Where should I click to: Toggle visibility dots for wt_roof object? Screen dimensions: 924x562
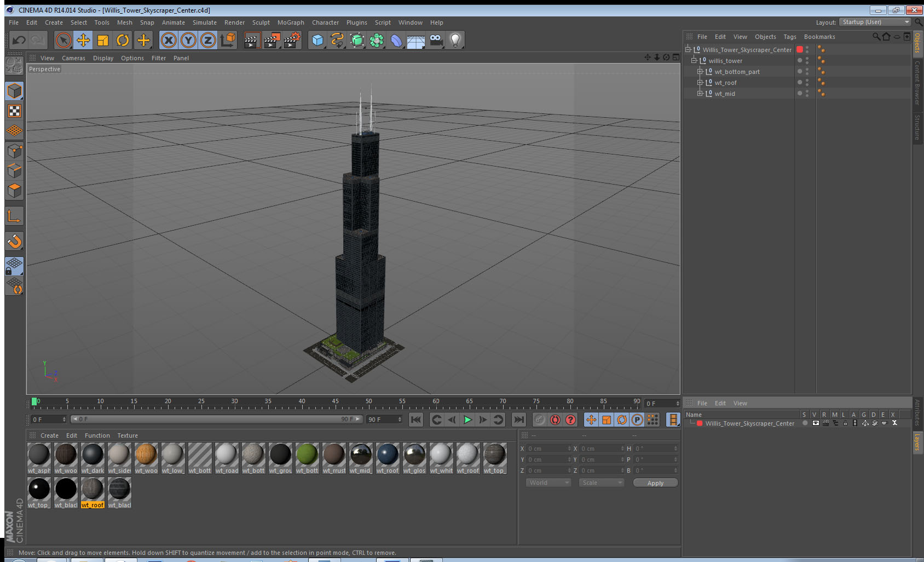tap(807, 82)
